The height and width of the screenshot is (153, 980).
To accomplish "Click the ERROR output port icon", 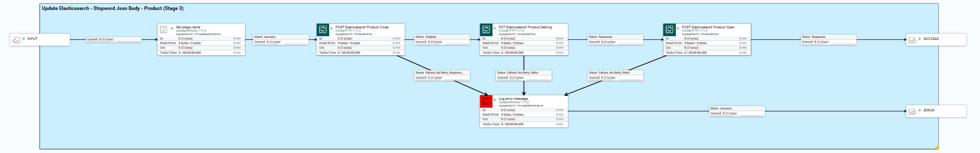I will [912, 112].
